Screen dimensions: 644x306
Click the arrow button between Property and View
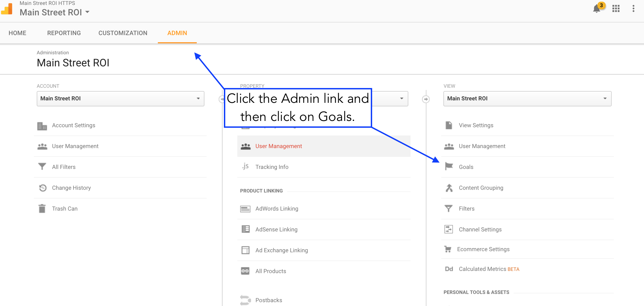(x=426, y=99)
